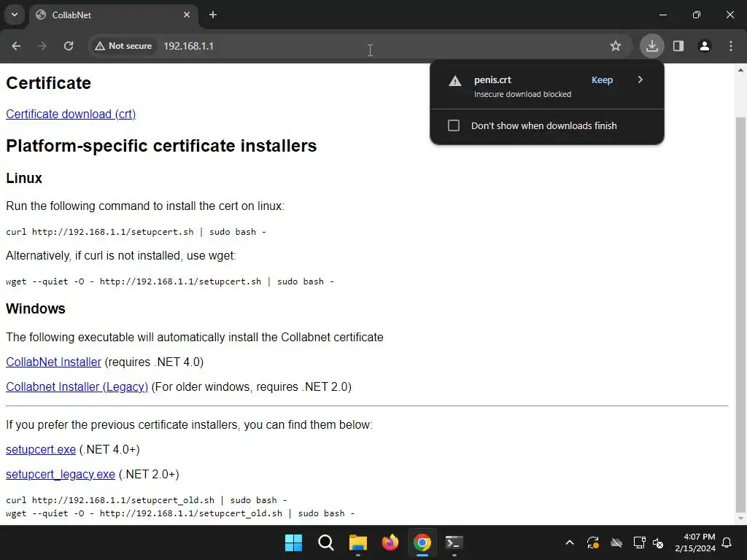Open the tab search dropdown arrow
The image size is (747, 560).
point(15,15)
